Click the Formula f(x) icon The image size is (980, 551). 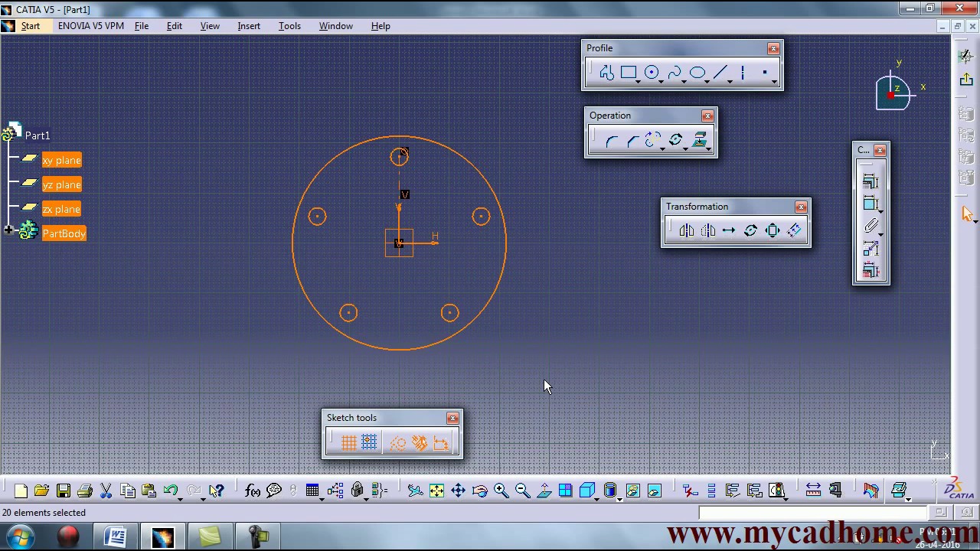pyautogui.click(x=253, y=491)
